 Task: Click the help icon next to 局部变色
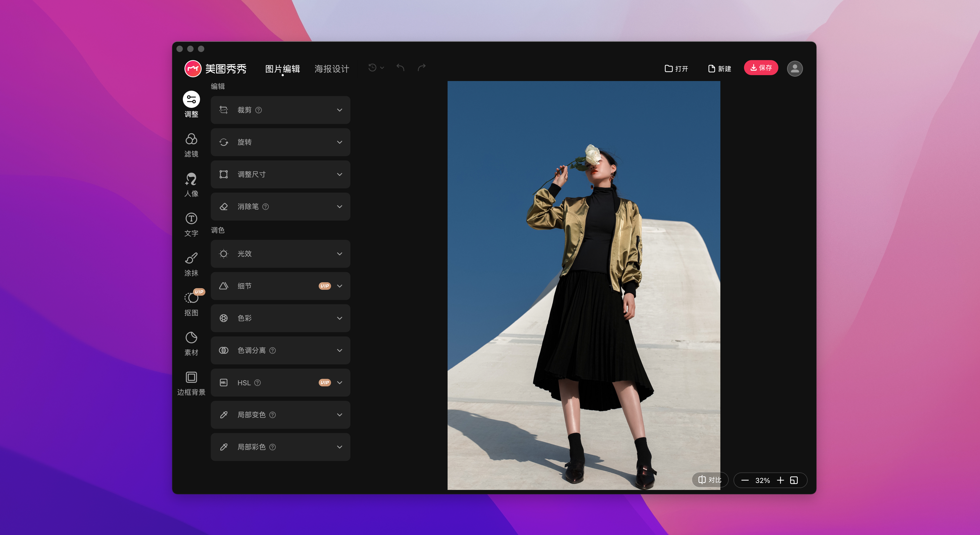pos(273,415)
